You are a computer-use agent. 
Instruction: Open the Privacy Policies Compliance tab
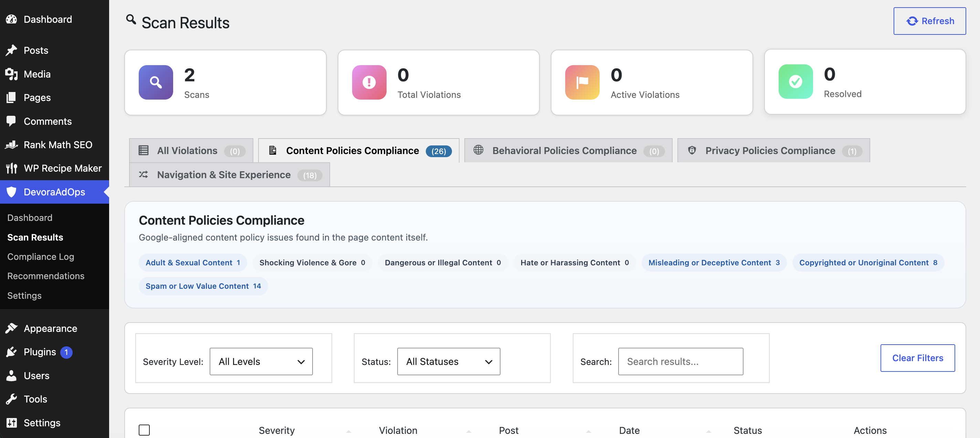click(773, 151)
